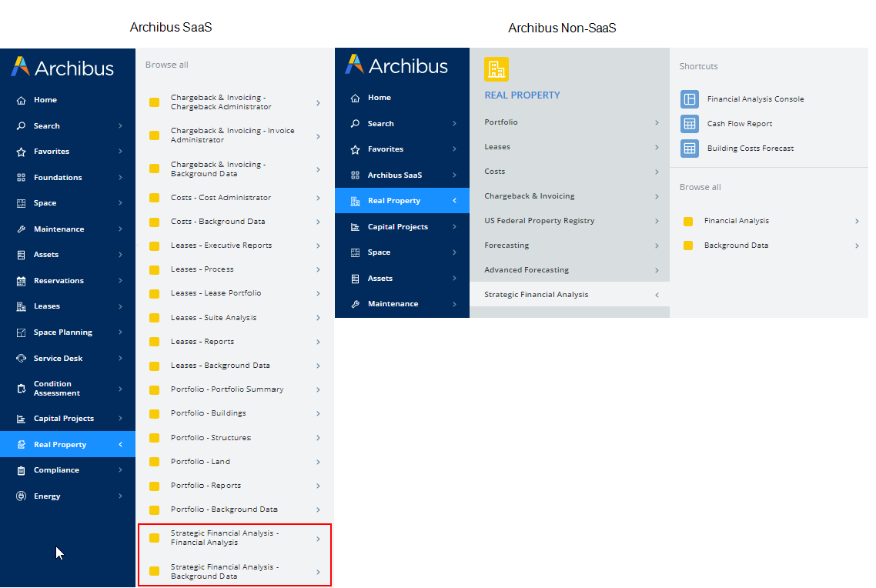Select Portfolio - Structures row

coord(235,438)
